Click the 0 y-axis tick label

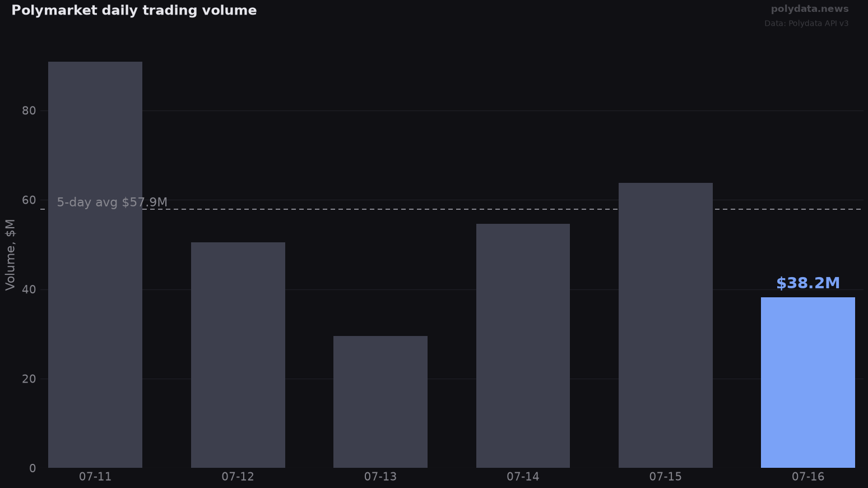[33, 468]
